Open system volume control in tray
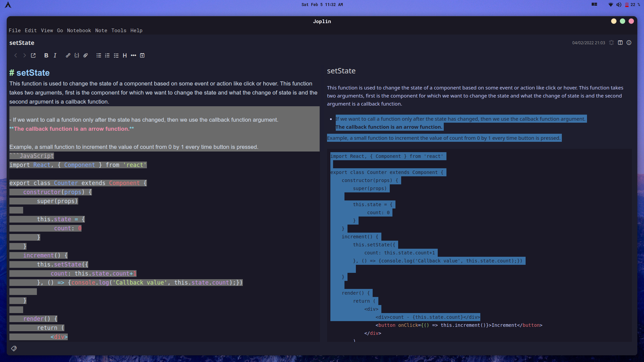This screenshot has width=644, height=362. (x=619, y=5)
